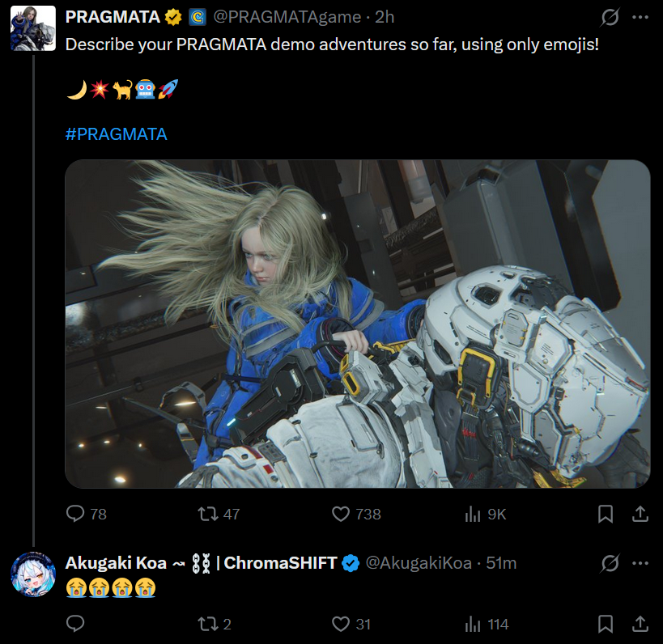The image size is (663, 644).
Task: Bookmark the PRAGMATA demo post
Action: pos(606,514)
